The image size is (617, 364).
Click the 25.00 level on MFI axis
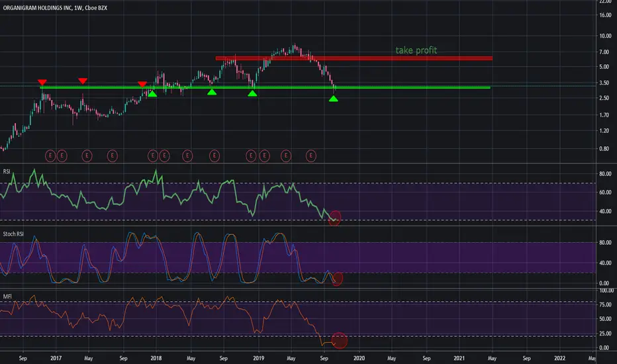coord(605,334)
